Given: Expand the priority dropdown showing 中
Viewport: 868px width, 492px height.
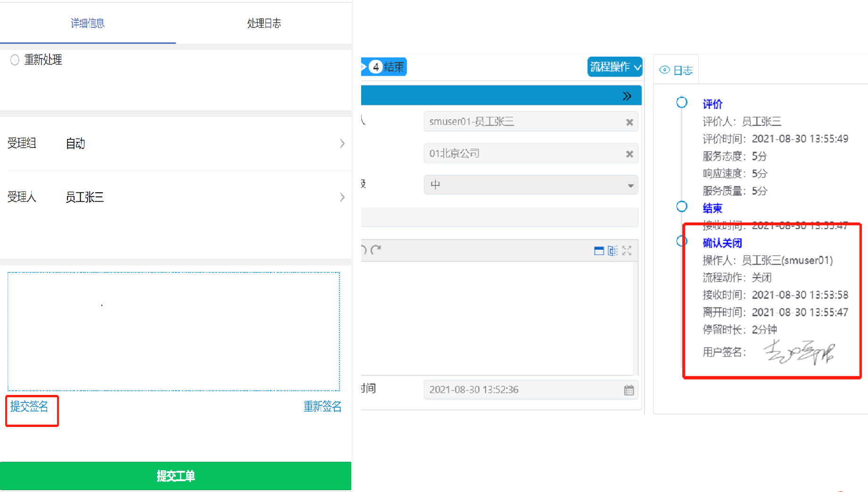Looking at the screenshot, I should click(x=530, y=185).
